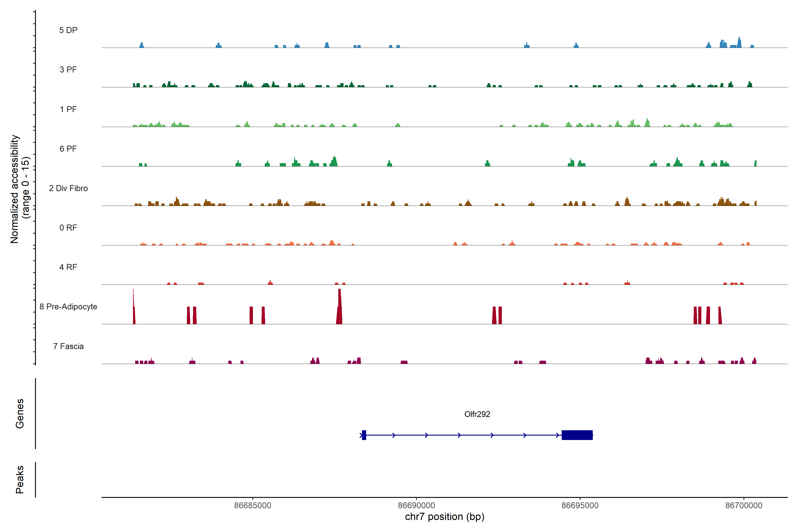The width and height of the screenshot is (798, 532).
Task: Click the 7 Fascia track label
Action: (x=68, y=346)
